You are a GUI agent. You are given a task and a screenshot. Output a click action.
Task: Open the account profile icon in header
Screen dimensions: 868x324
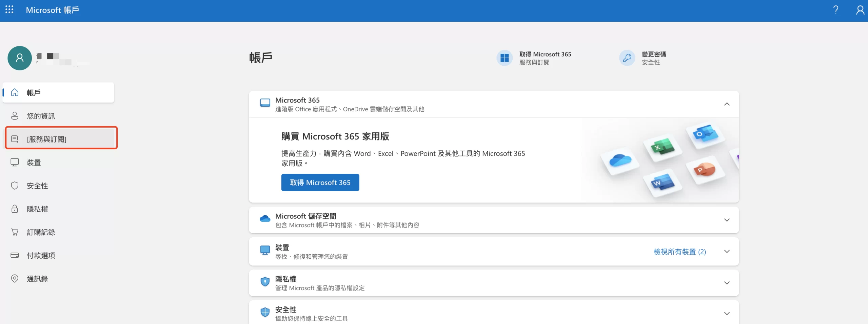(x=860, y=10)
